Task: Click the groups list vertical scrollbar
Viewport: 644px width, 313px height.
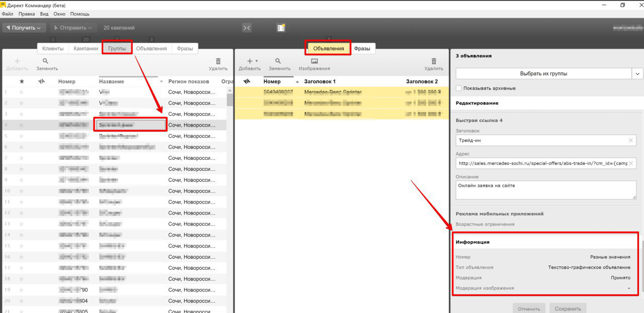Action: (230, 99)
